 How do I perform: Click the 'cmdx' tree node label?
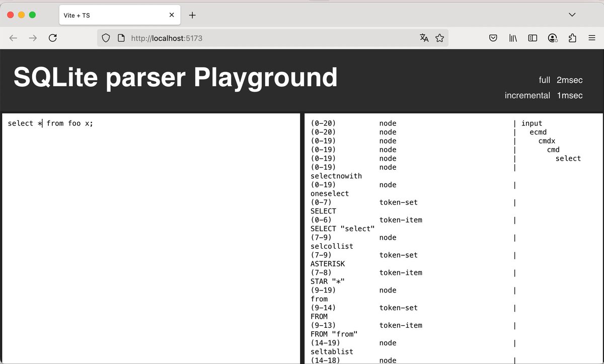(547, 141)
